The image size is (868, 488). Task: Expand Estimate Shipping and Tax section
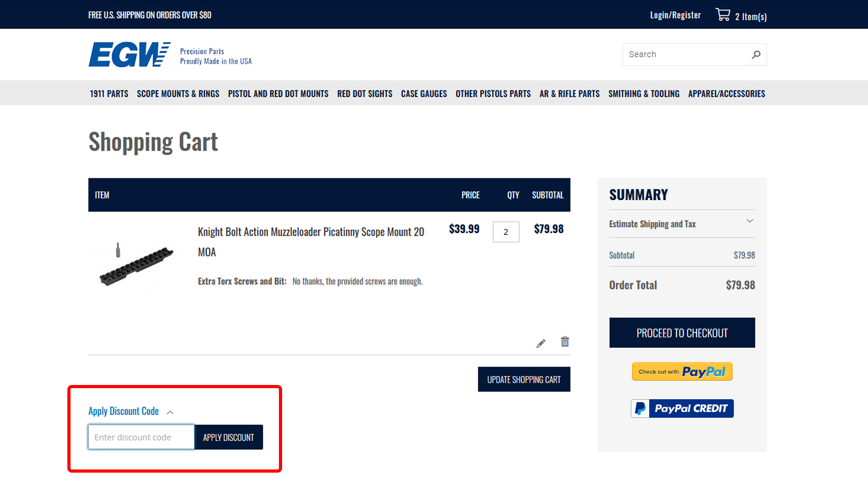[682, 224]
